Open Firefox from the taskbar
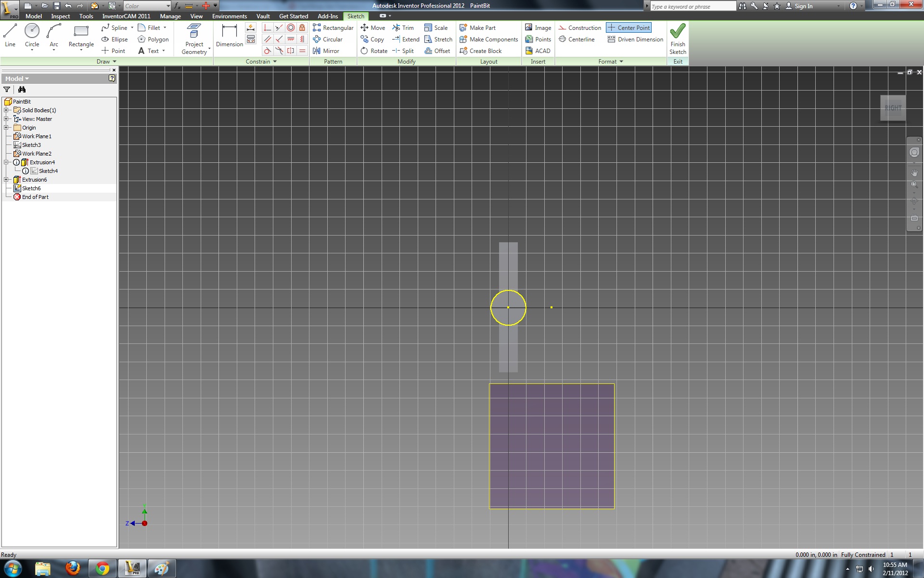Image resolution: width=924 pixels, height=578 pixels. [73, 568]
